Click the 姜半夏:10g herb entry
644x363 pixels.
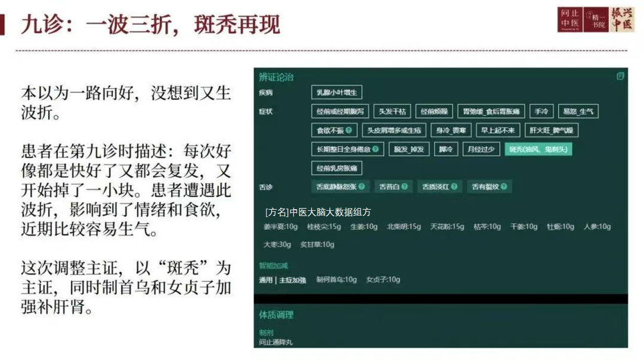pyautogui.click(x=281, y=226)
